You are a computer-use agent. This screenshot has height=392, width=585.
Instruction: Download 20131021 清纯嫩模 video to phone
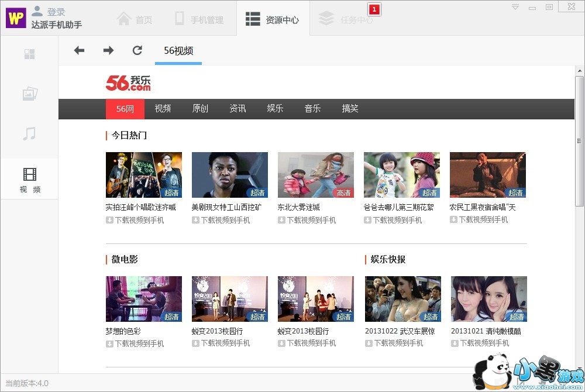[480, 343]
